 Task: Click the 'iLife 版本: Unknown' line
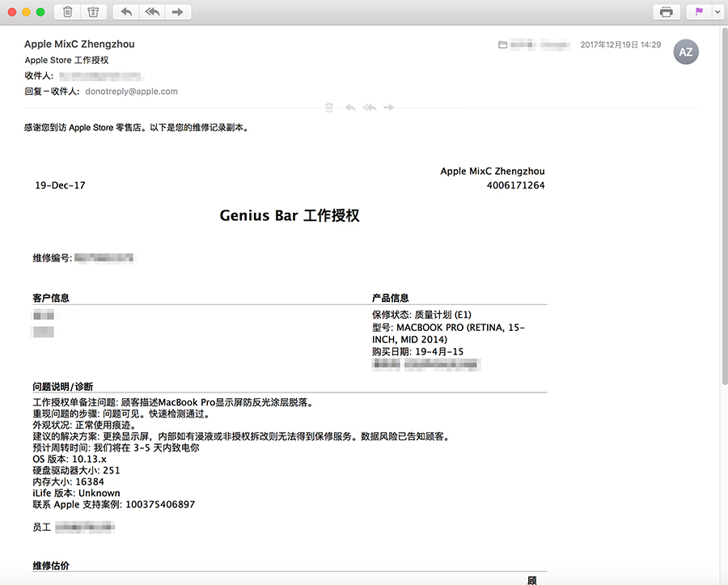point(76,493)
